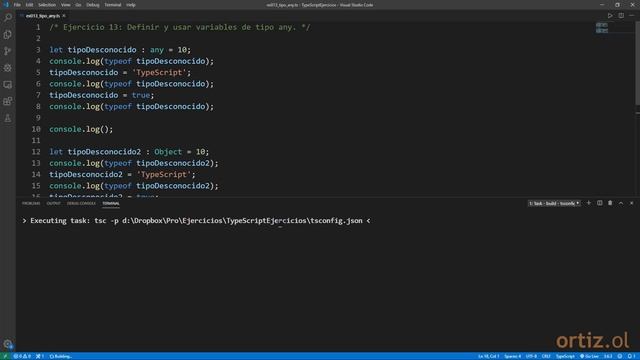
Task: Close the ex013 tipo any tab
Action: pyautogui.click(x=64, y=16)
